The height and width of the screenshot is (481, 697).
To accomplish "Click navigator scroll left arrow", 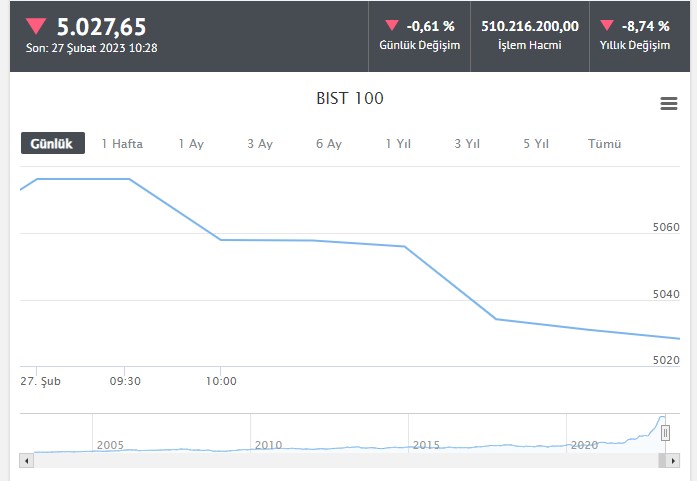I will (x=27, y=461).
